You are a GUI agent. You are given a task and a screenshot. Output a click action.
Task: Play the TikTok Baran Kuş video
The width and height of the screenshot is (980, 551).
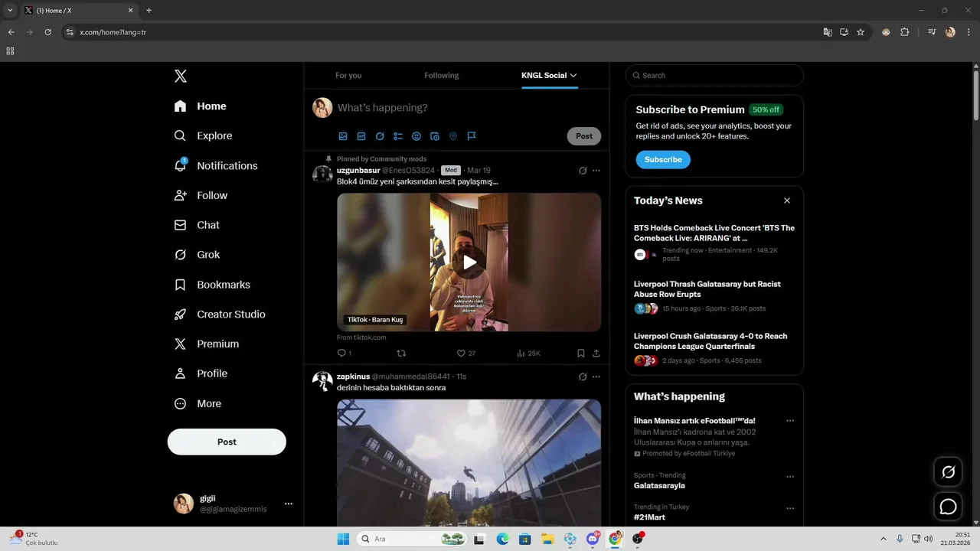(469, 262)
